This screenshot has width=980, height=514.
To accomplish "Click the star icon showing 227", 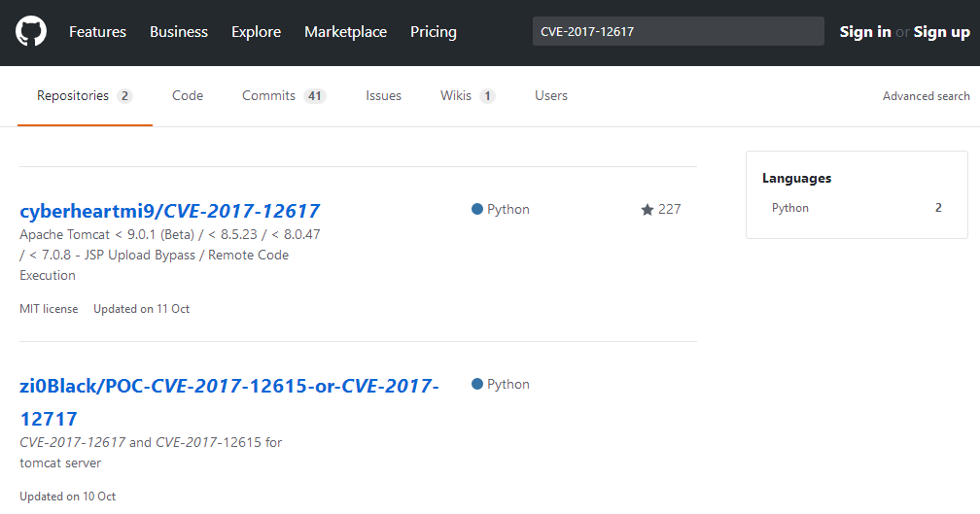I will tap(647, 210).
